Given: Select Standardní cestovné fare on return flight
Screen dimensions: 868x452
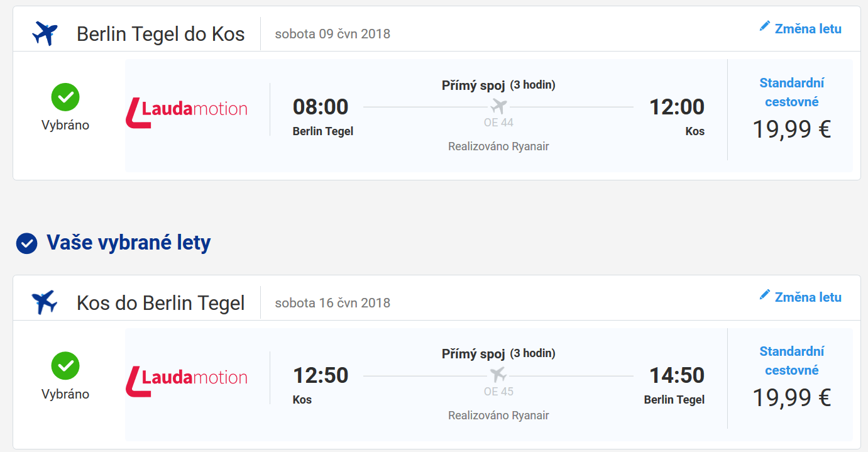Looking at the screenshot, I should pos(791,361).
